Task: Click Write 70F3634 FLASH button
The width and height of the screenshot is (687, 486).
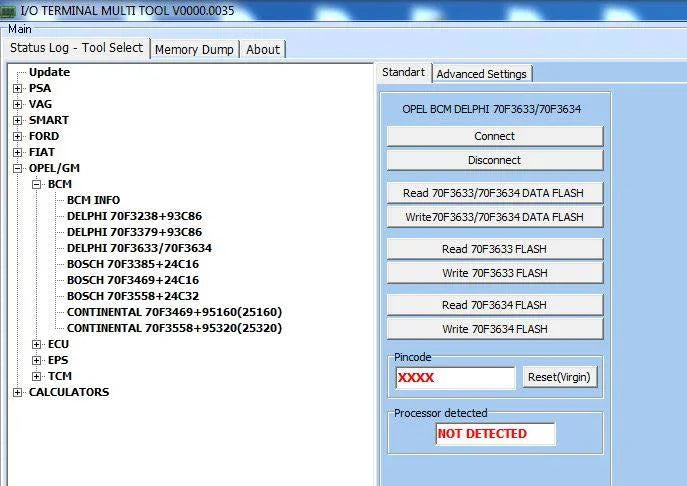Action: [x=495, y=329]
